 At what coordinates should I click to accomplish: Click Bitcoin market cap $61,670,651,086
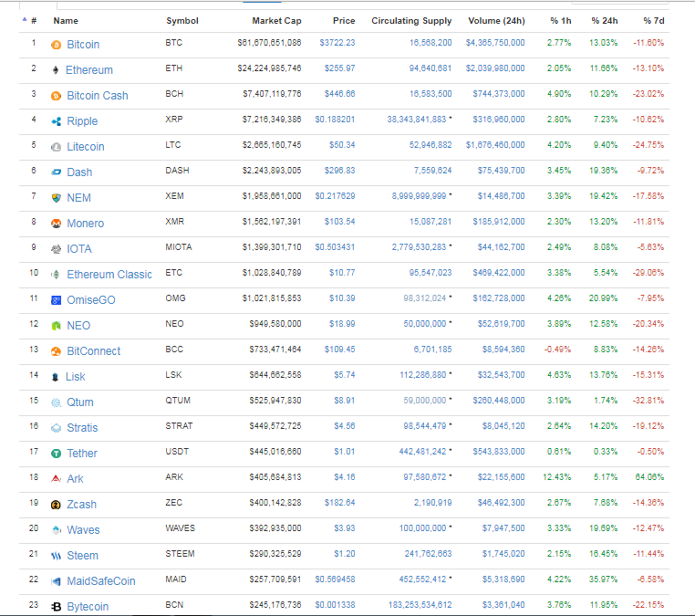point(269,43)
